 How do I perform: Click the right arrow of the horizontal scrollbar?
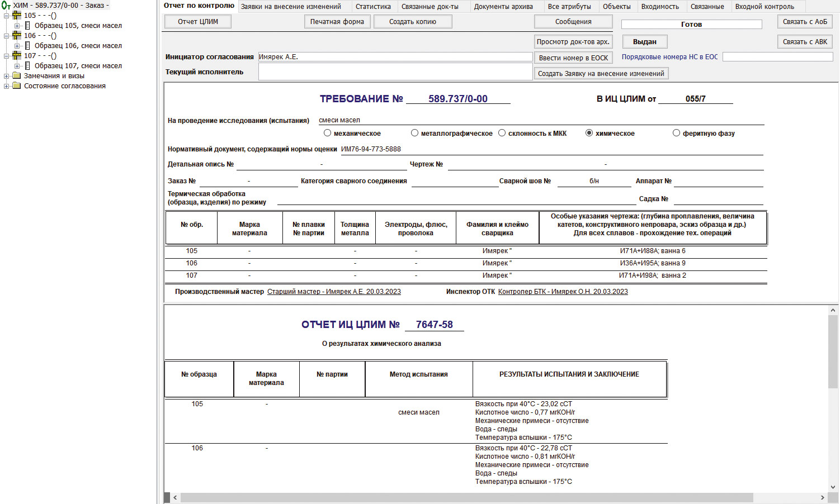(822, 497)
